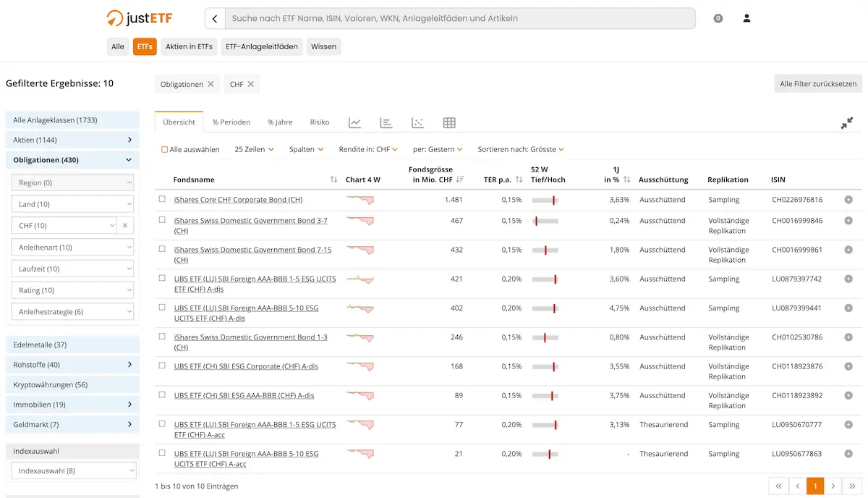Click plus icon for ISIN LU0879399441 row
868x498 pixels.
coord(848,308)
